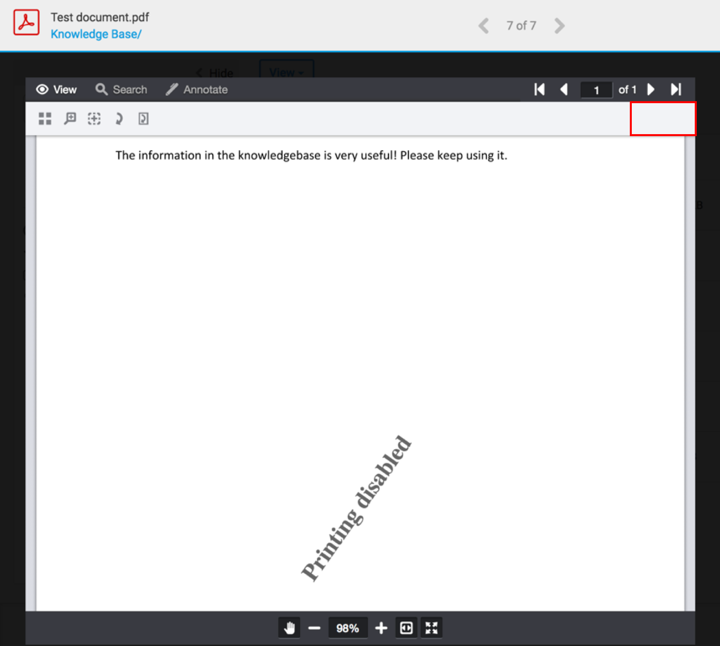Jump to the first page
The height and width of the screenshot is (646, 720).
pos(540,90)
